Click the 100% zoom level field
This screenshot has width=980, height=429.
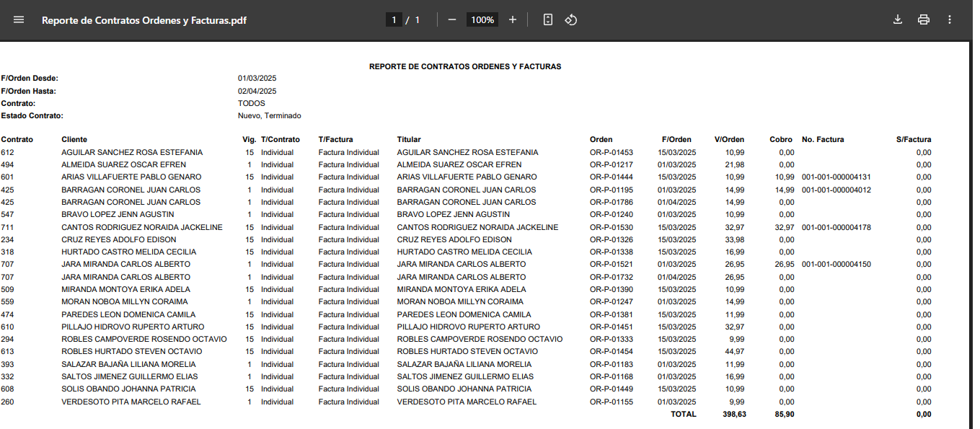click(x=482, y=20)
